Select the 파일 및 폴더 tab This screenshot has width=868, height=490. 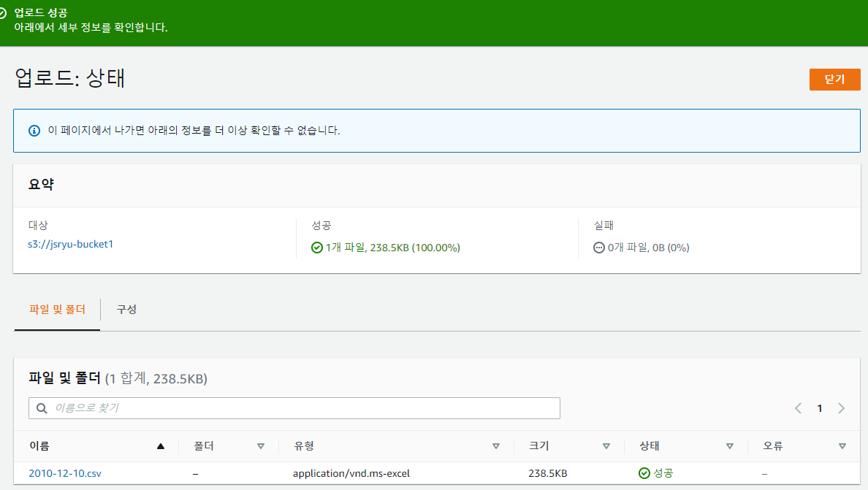coord(57,310)
